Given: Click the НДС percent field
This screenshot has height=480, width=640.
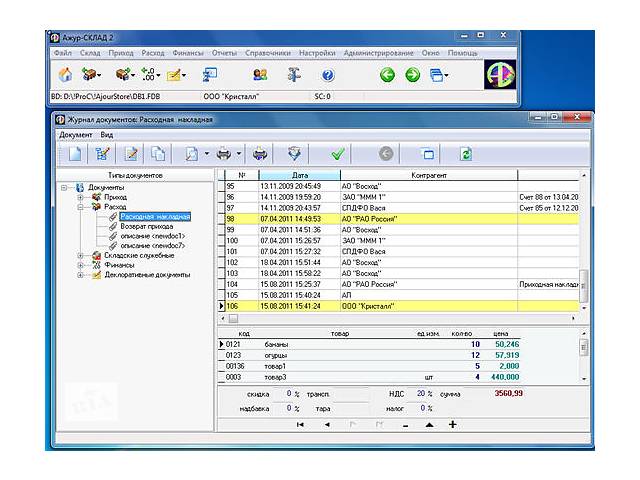Looking at the screenshot, I should (x=420, y=393).
